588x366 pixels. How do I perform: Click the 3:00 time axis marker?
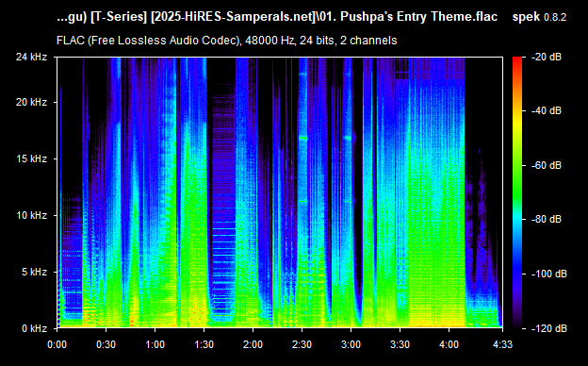point(351,344)
